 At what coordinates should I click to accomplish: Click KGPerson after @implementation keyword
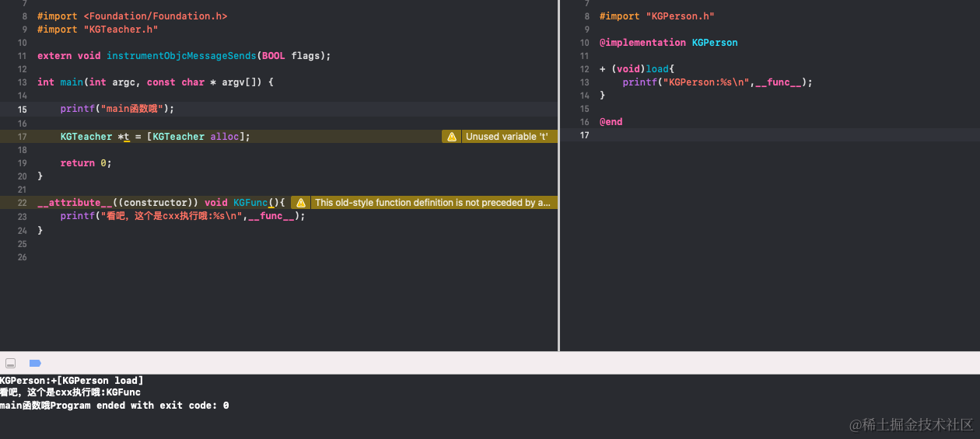click(x=715, y=43)
